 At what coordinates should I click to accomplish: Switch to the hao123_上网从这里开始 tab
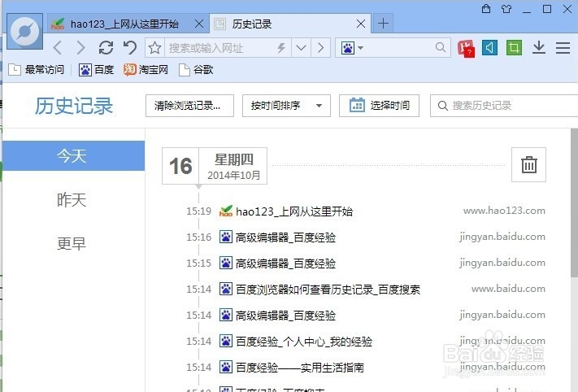pyautogui.click(x=128, y=24)
